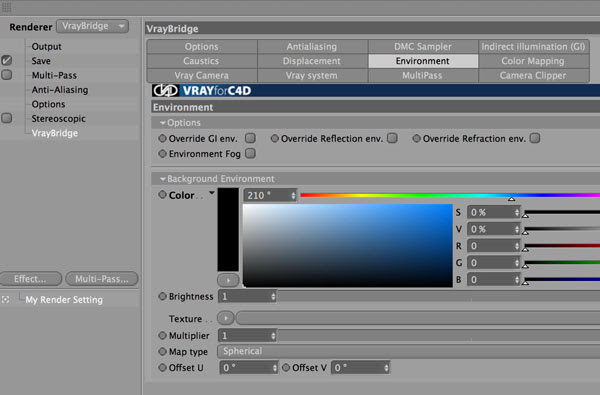The image size is (600, 395).
Task: Click the black color preview swatch
Action: (228, 229)
